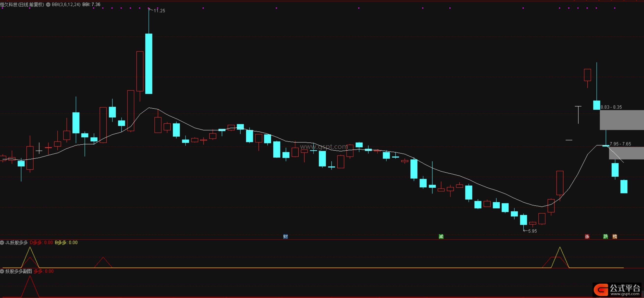Expand the 妖股多多副图 indicator menu arrow
The image size is (644, 298).
2,271
